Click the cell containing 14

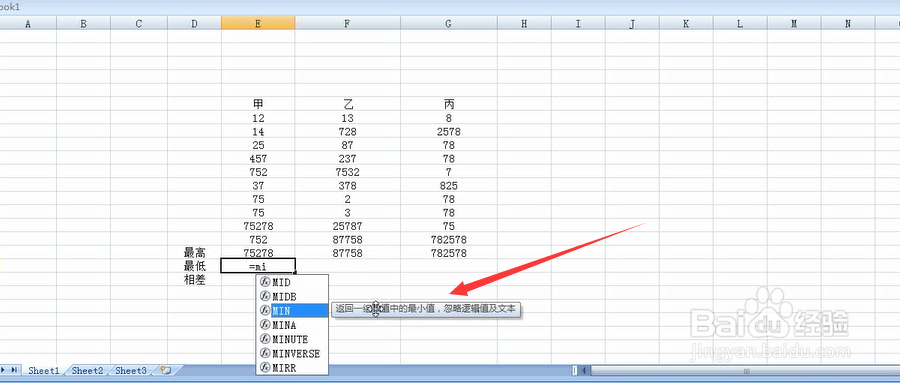click(258, 131)
